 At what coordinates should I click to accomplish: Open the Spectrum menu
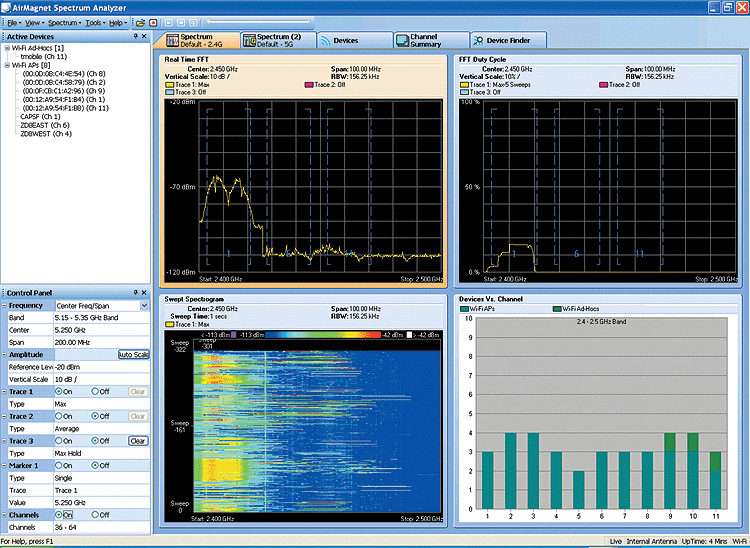(65, 22)
